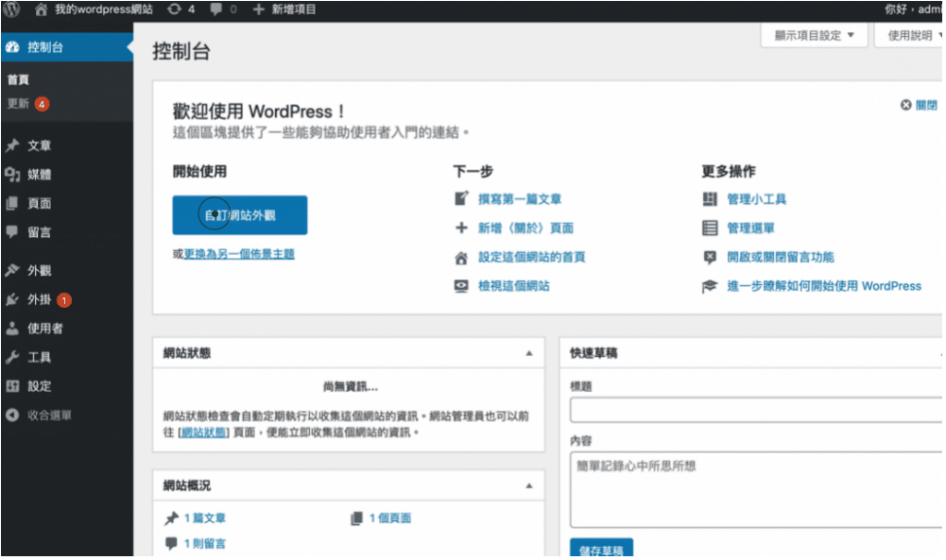
Task: Click the 更換為另一個佈景主題 link
Action: pyautogui.click(x=239, y=254)
